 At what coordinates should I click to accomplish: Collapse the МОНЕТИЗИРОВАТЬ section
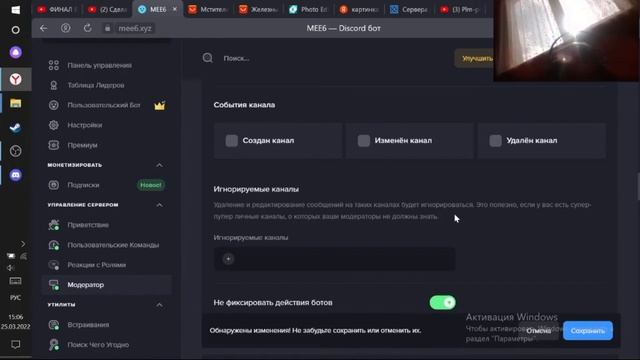tap(159, 165)
